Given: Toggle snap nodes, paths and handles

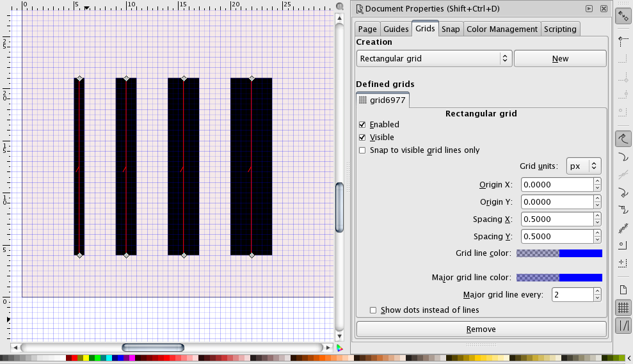Looking at the screenshot, I should [x=623, y=139].
